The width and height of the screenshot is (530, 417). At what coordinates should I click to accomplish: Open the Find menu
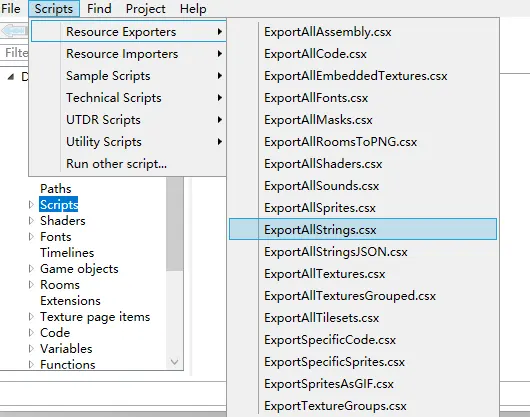99,8
